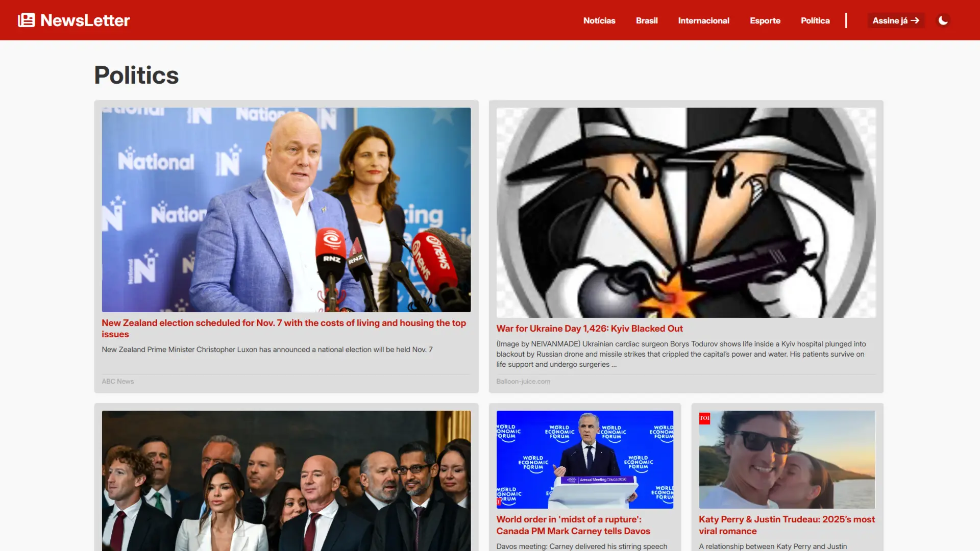Click the Balloon-juice.com source label
Screen dimensions: 980x551
[523, 381]
